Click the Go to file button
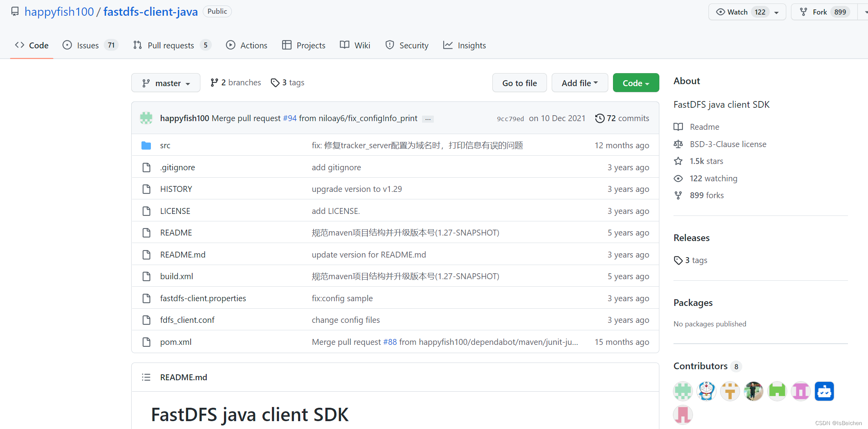This screenshot has height=429, width=868. coord(519,83)
